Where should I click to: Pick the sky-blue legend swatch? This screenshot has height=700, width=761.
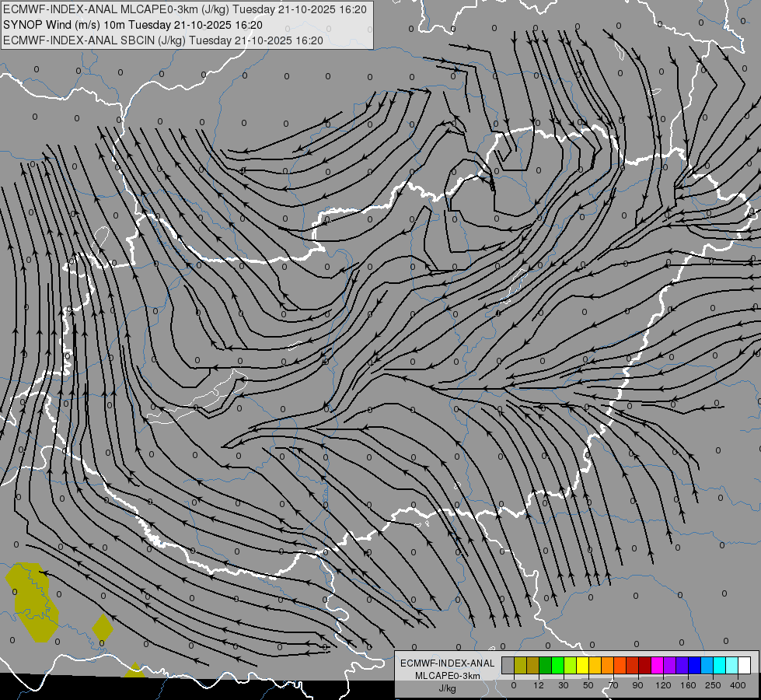coord(707,665)
